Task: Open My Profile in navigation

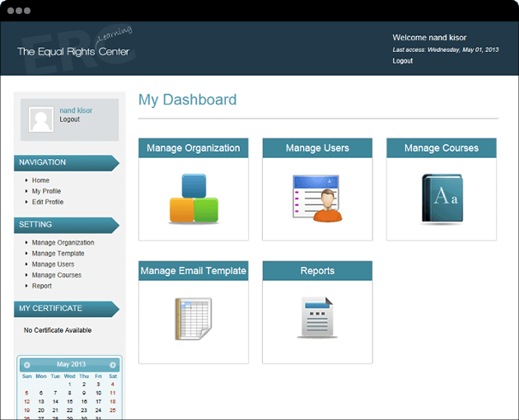Action: point(46,191)
